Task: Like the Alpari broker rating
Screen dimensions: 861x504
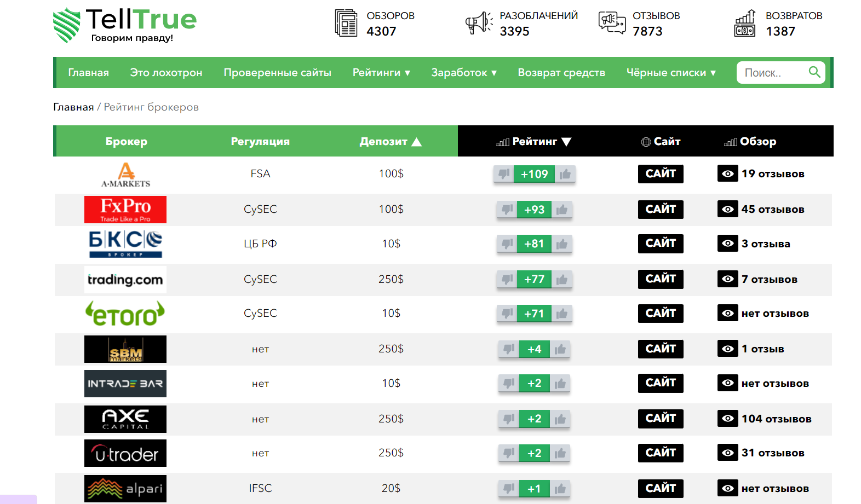Action: click(560, 489)
